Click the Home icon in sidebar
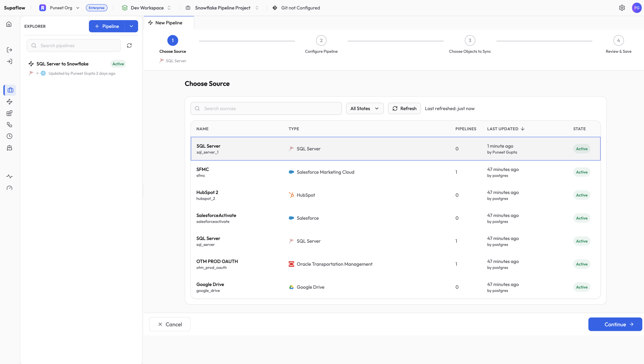644x364 pixels. (x=9, y=24)
